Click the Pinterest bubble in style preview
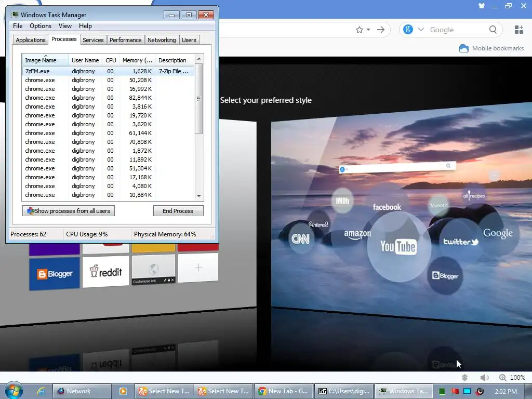This screenshot has height=399, width=532. click(318, 224)
